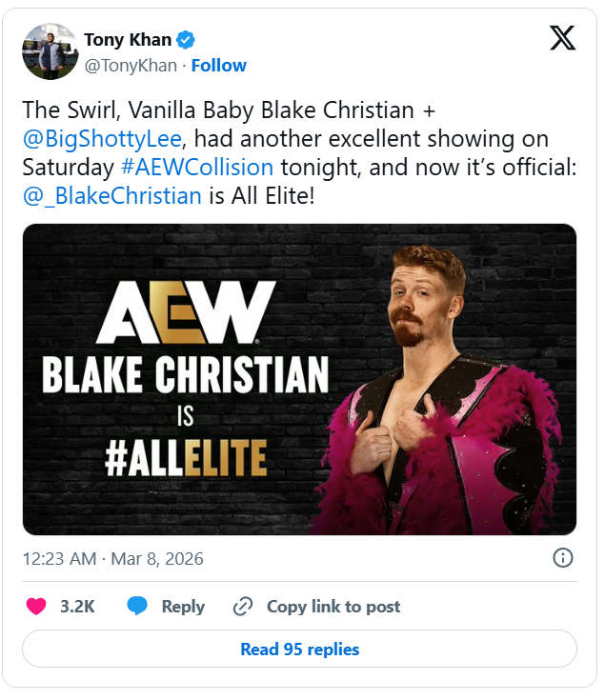The height and width of the screenshot is (700, 605).
Task: Visit the @_BlakeChristian mention link
Action: 112,196
